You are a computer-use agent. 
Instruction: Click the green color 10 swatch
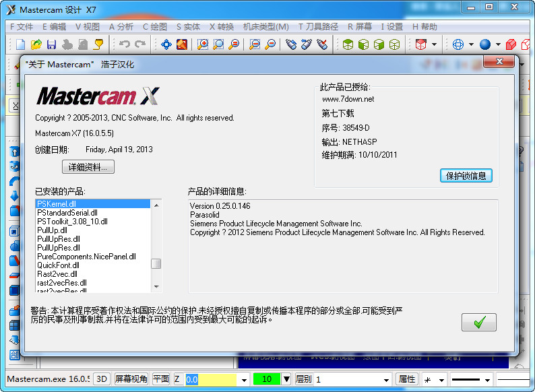267,379
